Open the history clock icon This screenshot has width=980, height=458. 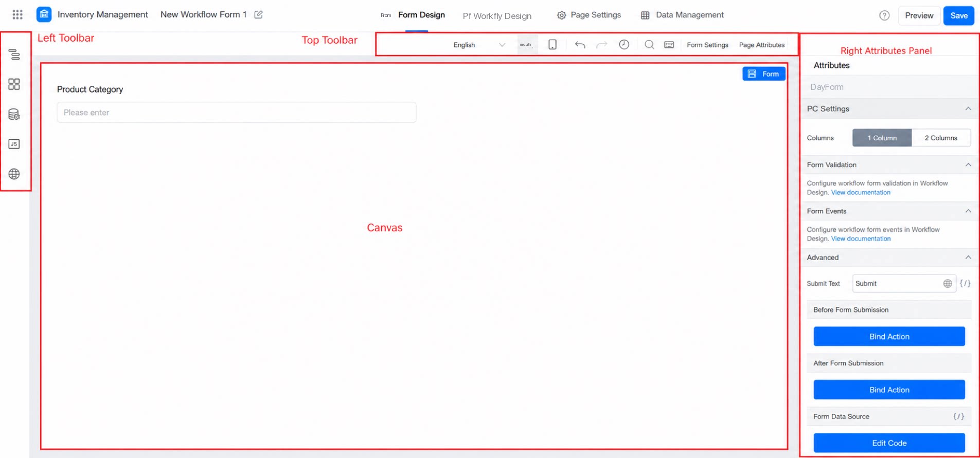[624, 45]
